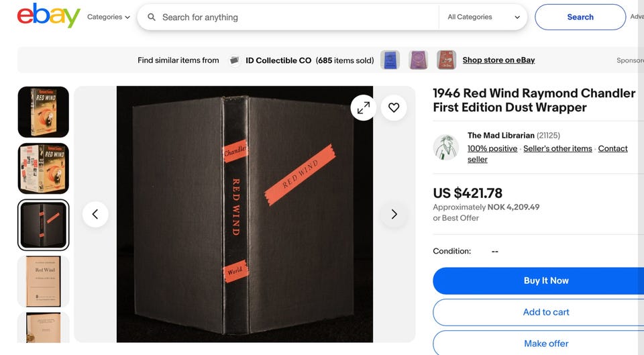The width and height of the screenshot is (644, 355).
Task: Open the blue book similar item thumbnail
Action: point(390,60)
